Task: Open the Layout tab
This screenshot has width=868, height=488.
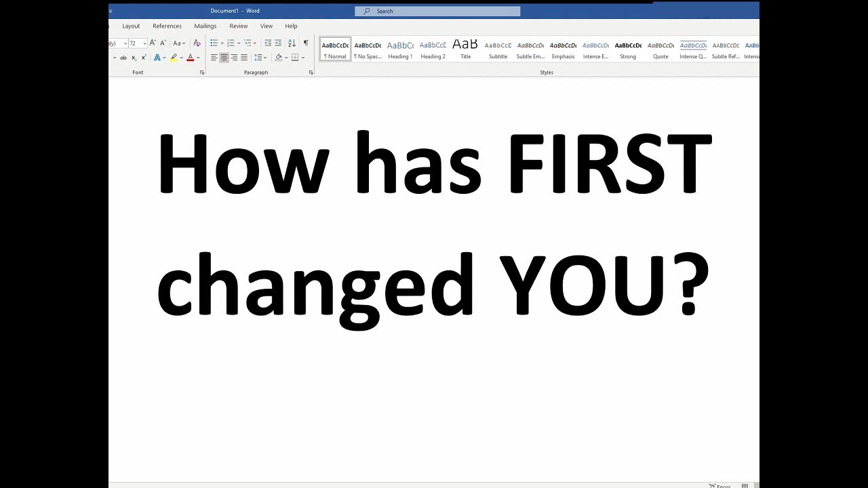Action: point(131,26)
